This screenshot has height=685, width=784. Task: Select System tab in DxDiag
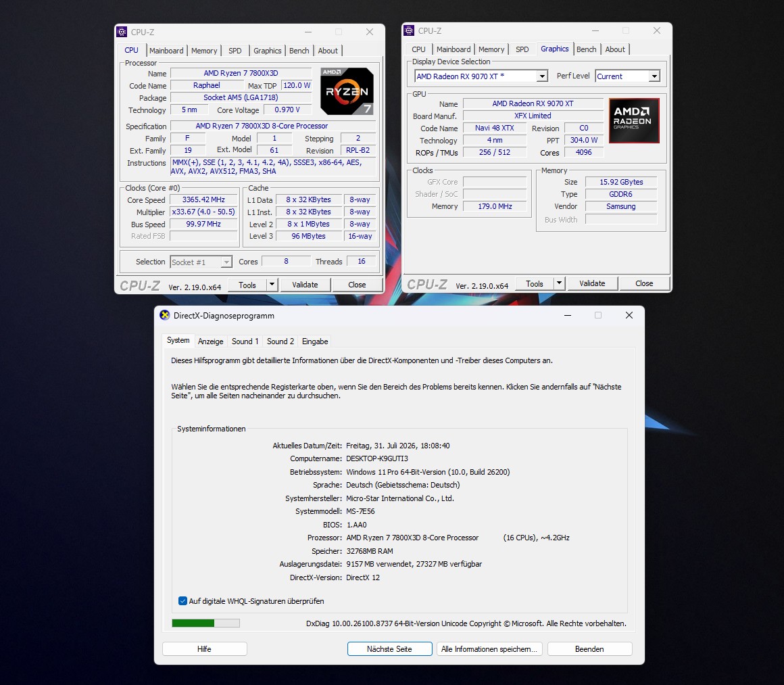tap(178, 340)
